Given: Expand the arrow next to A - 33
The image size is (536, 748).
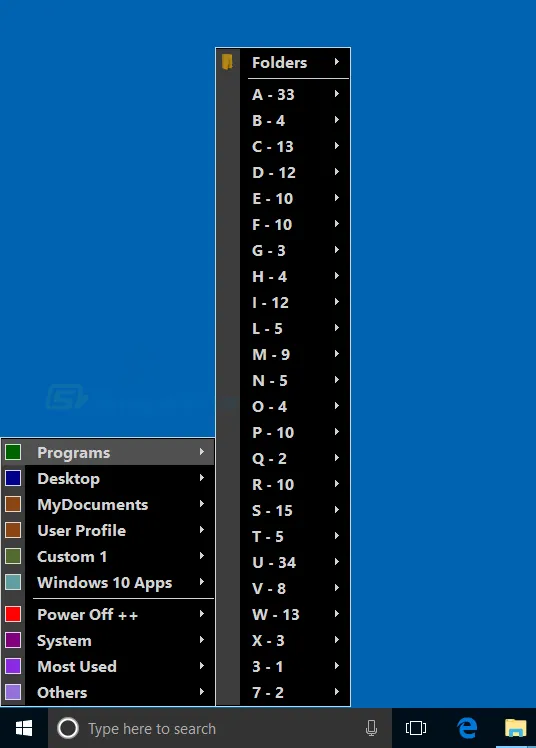Looking at the screenshot, I should (337, 94).
